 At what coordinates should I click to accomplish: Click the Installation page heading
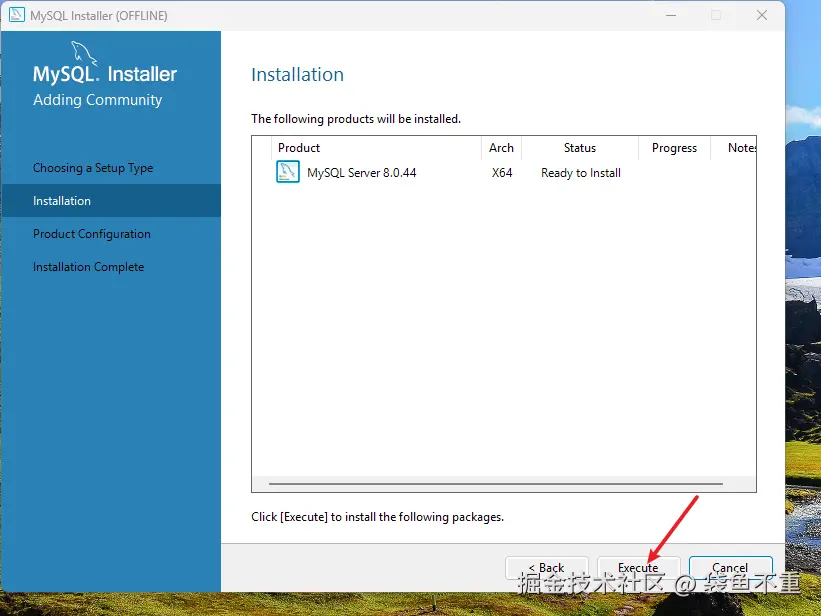(x=297, y=74)
